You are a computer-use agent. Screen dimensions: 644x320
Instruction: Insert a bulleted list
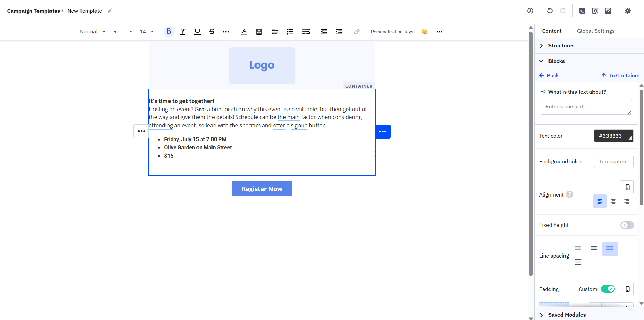pos(290,32)
